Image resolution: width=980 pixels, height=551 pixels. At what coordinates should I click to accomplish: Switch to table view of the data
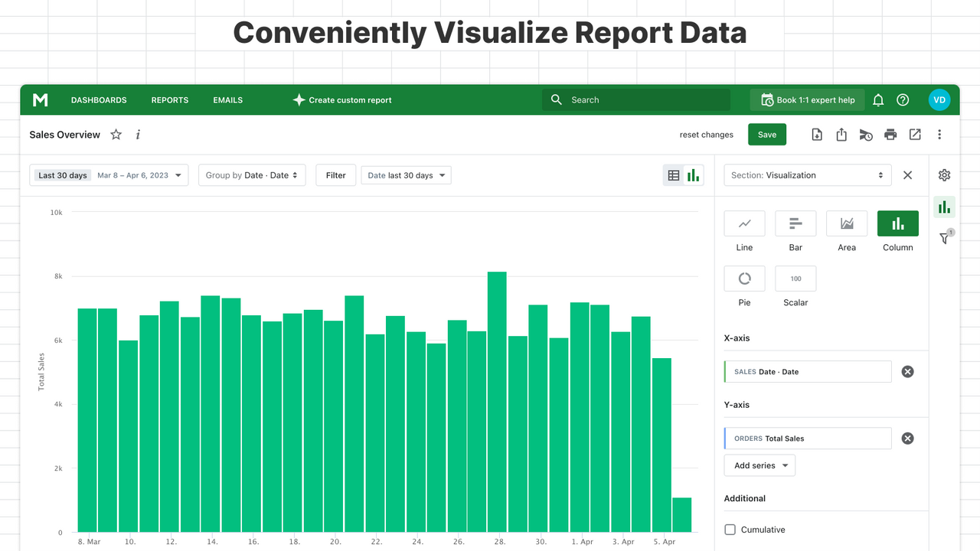click(x=673, y=174)
